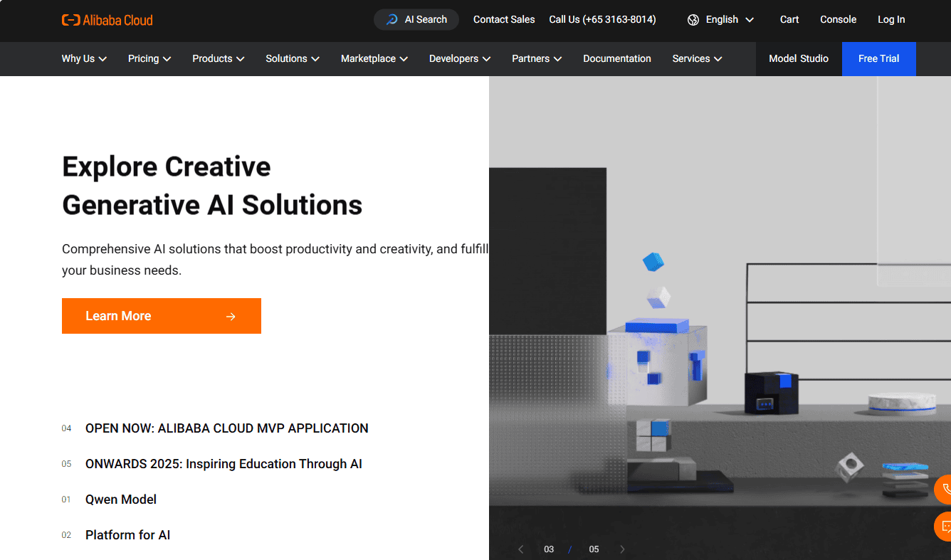Expand the Solutions dropdown
The image size is (951, 560).
coord(292,58)
